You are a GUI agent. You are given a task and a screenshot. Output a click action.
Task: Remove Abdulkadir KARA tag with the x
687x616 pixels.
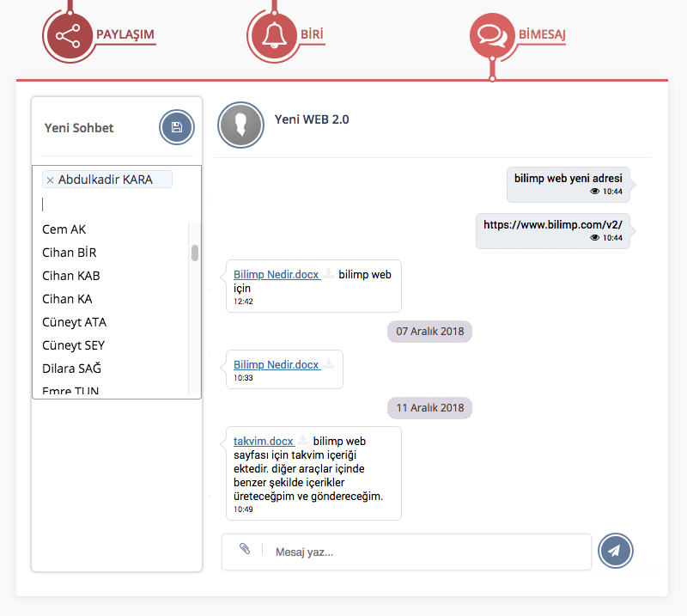click(x=50, y=180)
